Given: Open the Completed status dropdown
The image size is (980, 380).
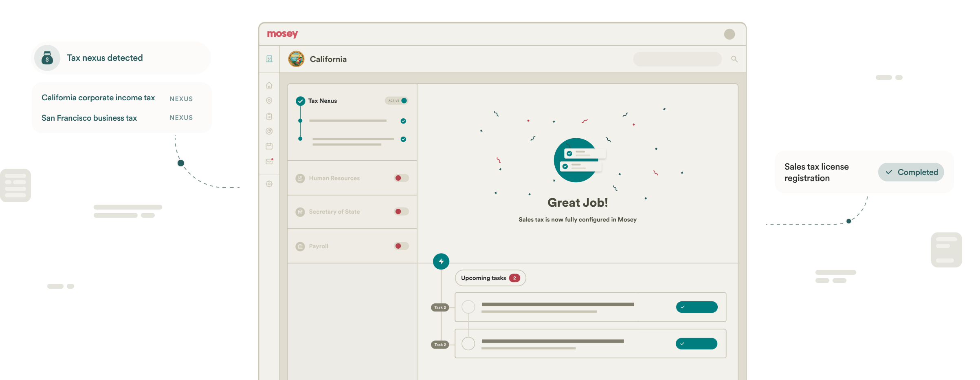Looking at the screenshot, I should coord(911,172).
